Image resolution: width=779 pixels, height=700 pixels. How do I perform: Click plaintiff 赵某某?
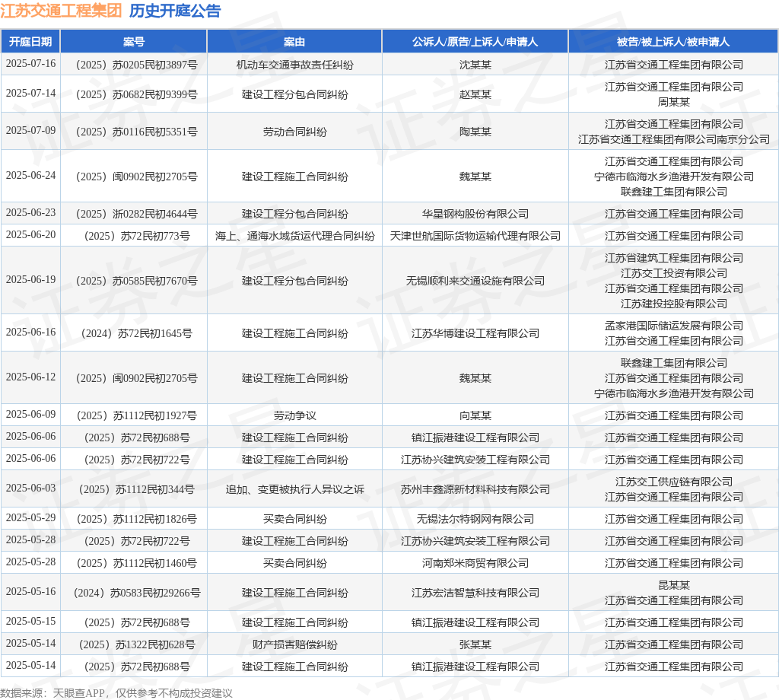pyautogui.click(x=475, y=94)
